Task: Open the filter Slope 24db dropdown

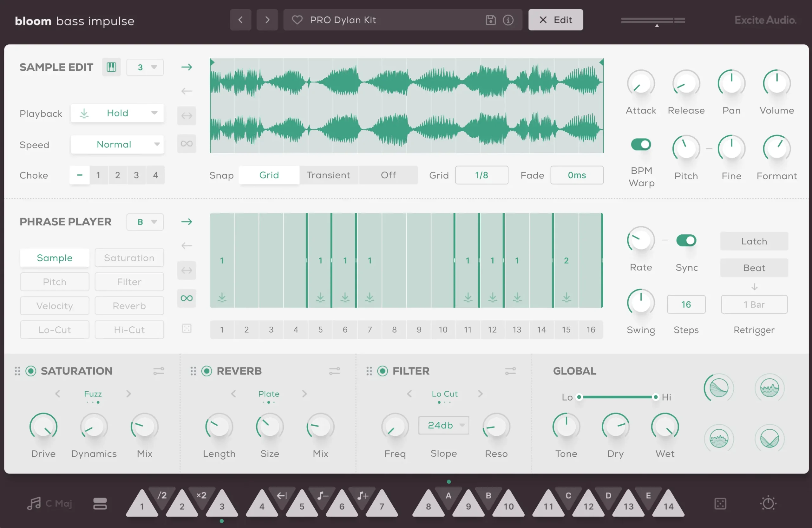Action: point(443,426)
